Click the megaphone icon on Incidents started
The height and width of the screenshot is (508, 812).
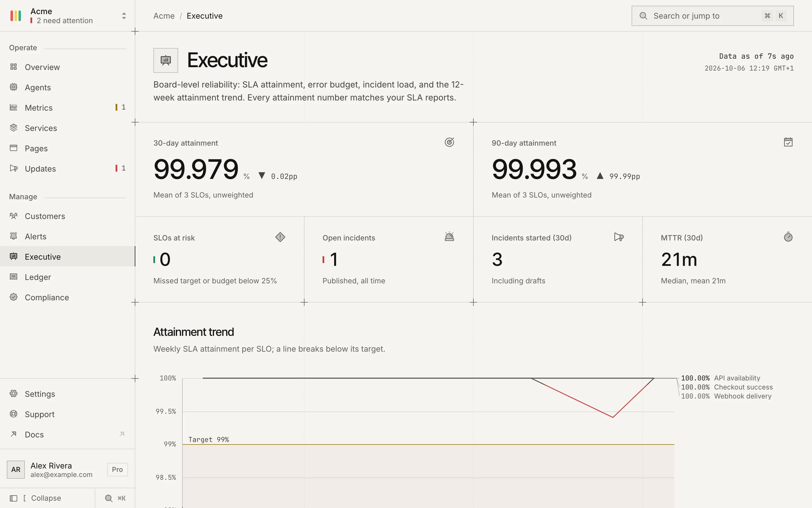pyautogui.click(x=619, y=237)
